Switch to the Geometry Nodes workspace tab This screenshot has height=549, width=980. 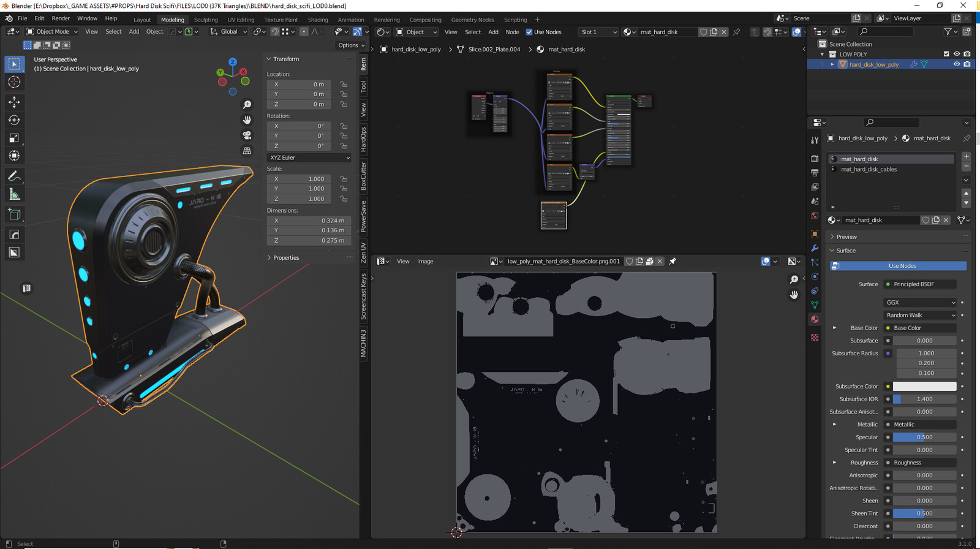coord(472,20)
